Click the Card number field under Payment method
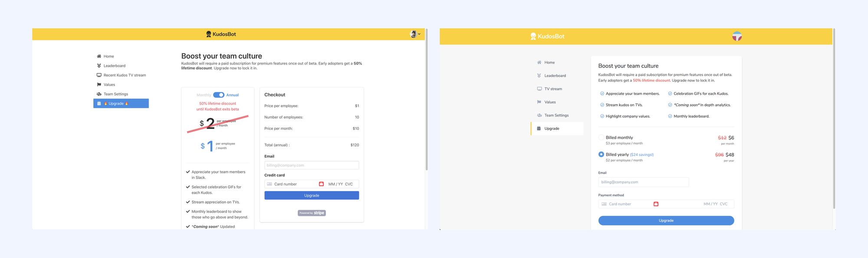This screenshot has height=258, width=868. pos(620,204)
